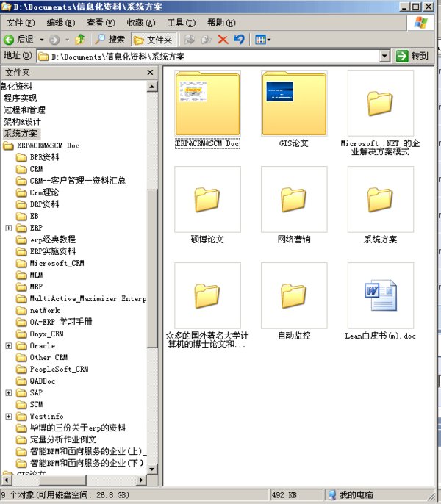441x504 pixels.
Task: Click the Up one level folder icon
Action: coord(80,39)
